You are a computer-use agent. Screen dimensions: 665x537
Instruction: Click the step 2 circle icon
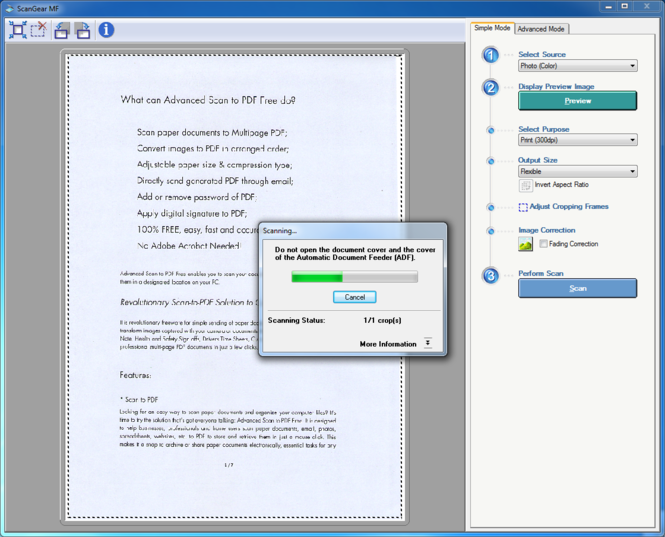coord(491,87)
